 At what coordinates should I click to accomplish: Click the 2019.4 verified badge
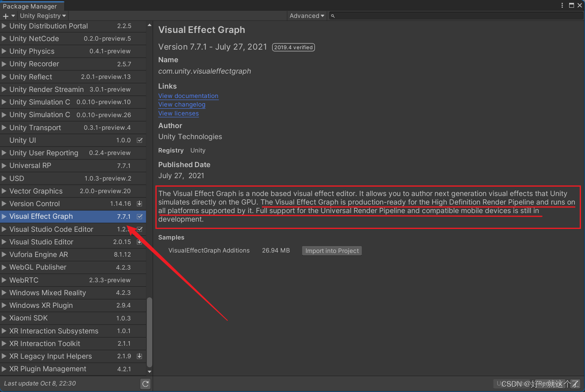[293, 48]
